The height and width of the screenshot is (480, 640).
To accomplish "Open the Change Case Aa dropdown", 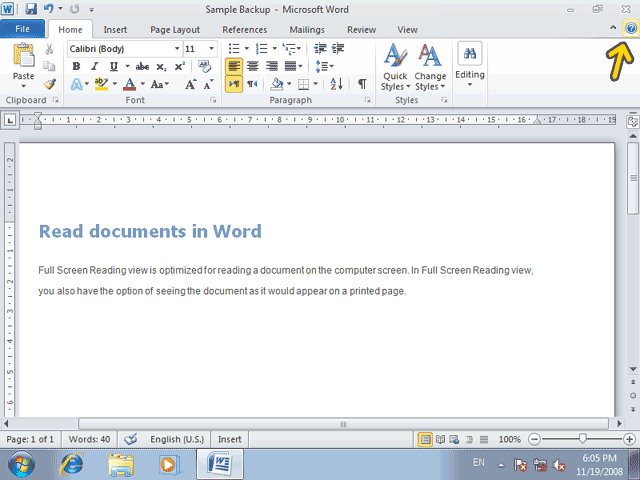I will click(160, 84).
